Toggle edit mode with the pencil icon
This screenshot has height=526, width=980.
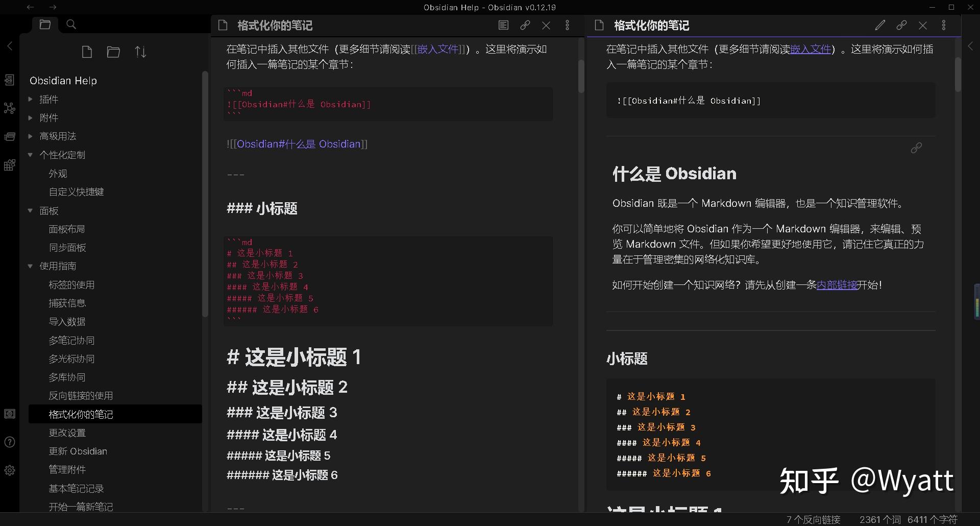click(x=879, y=25)
